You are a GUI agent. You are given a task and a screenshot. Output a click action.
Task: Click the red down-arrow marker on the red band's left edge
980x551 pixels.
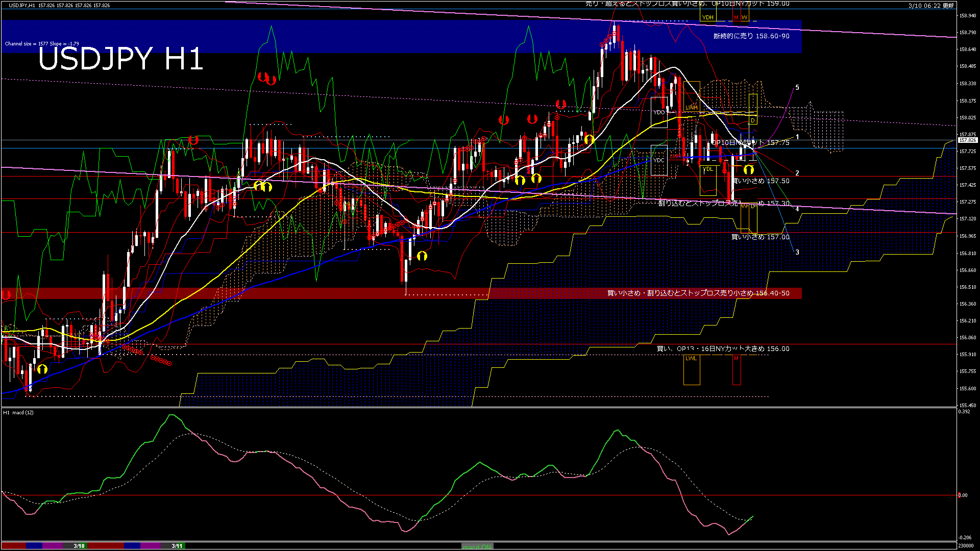point(6,294)
